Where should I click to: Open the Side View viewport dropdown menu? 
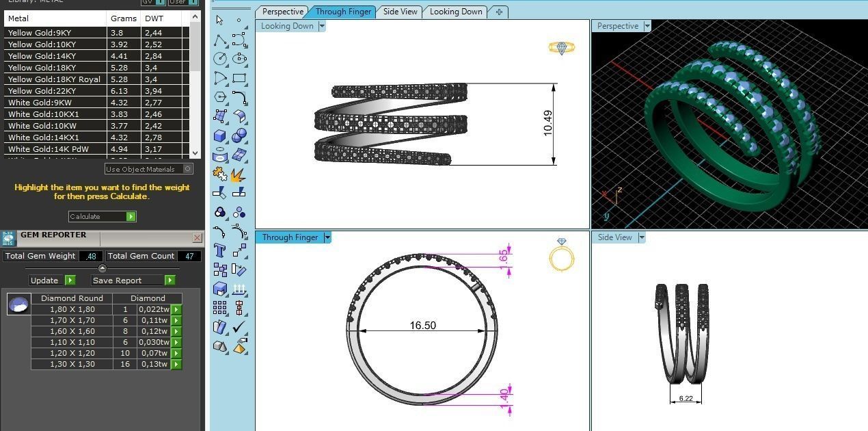pos(641,237)
